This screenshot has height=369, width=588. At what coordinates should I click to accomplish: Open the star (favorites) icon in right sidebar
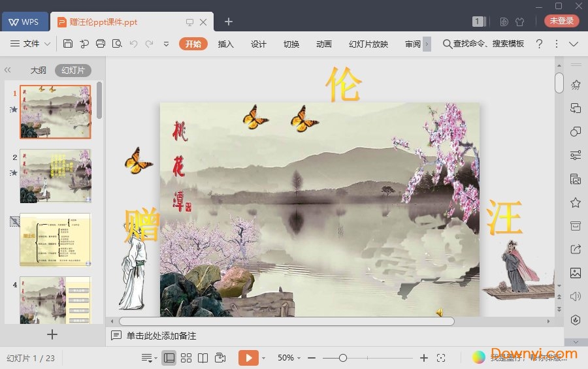click(575, 203)
